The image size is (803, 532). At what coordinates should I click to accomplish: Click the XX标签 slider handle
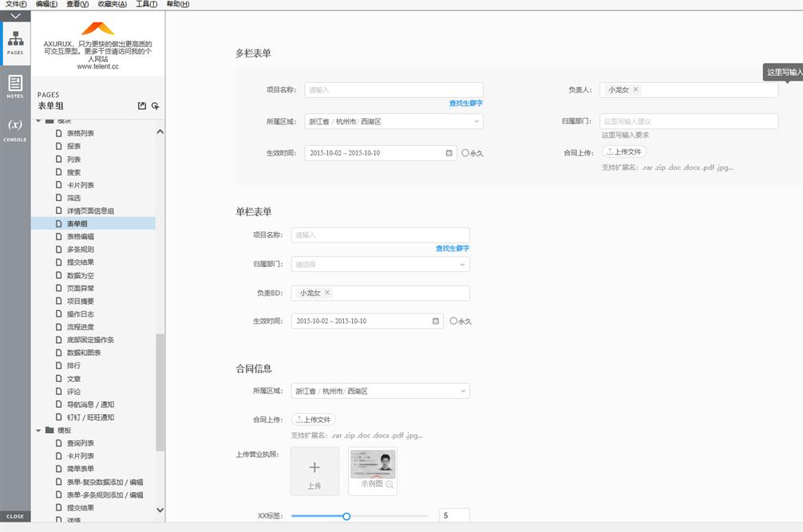[x=346, y=516]
